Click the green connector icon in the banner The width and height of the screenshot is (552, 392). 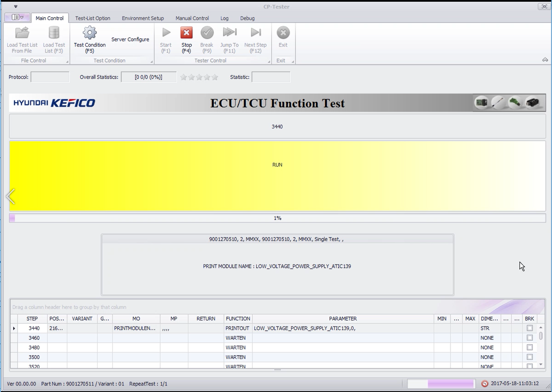515,103
